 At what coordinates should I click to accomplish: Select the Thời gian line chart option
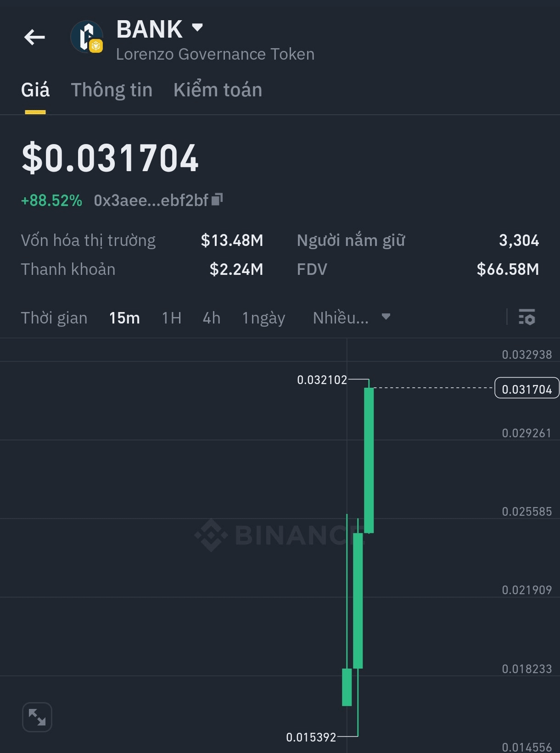pyautogui.click(x=54, y=318)
